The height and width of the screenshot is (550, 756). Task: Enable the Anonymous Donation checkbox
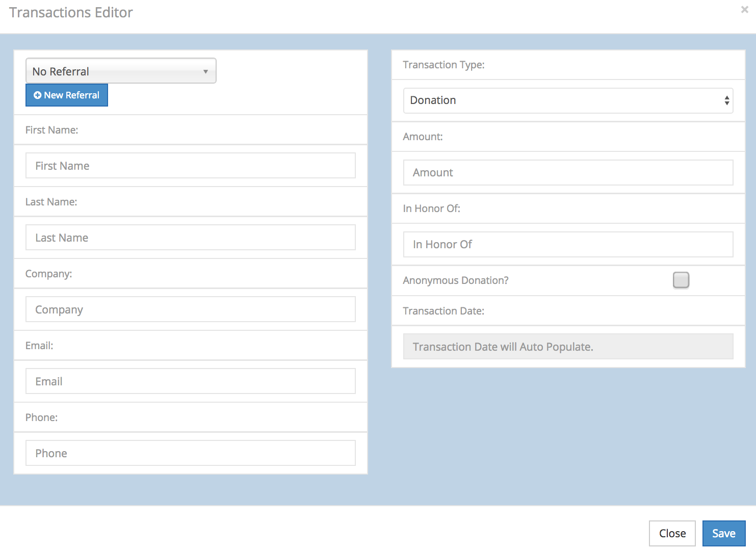tap(681, 280)
